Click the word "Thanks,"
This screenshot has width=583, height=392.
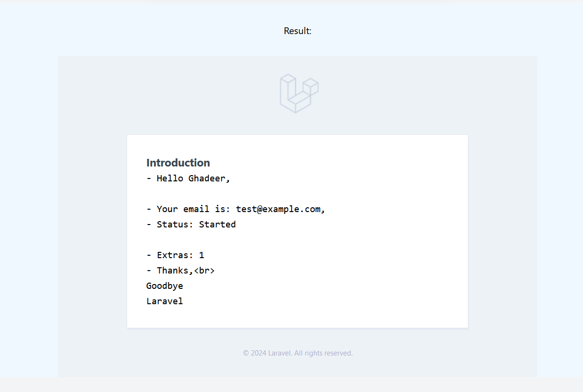[x=175, y=271]
